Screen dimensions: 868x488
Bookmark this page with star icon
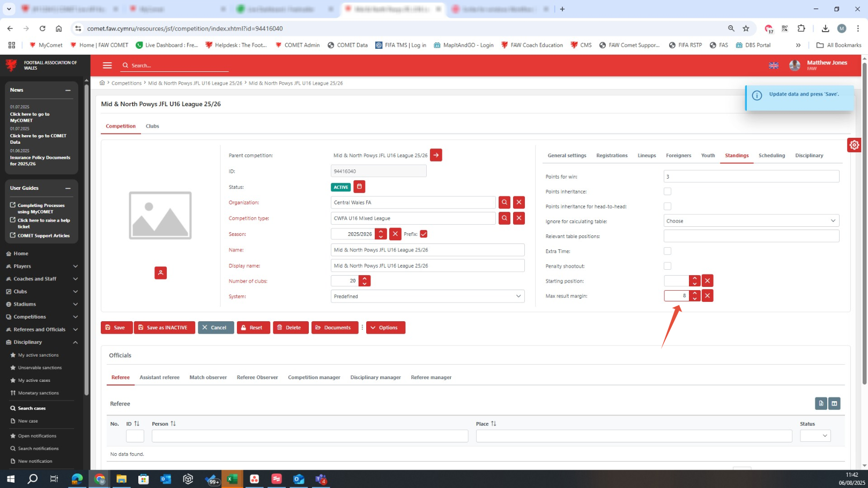746,28
